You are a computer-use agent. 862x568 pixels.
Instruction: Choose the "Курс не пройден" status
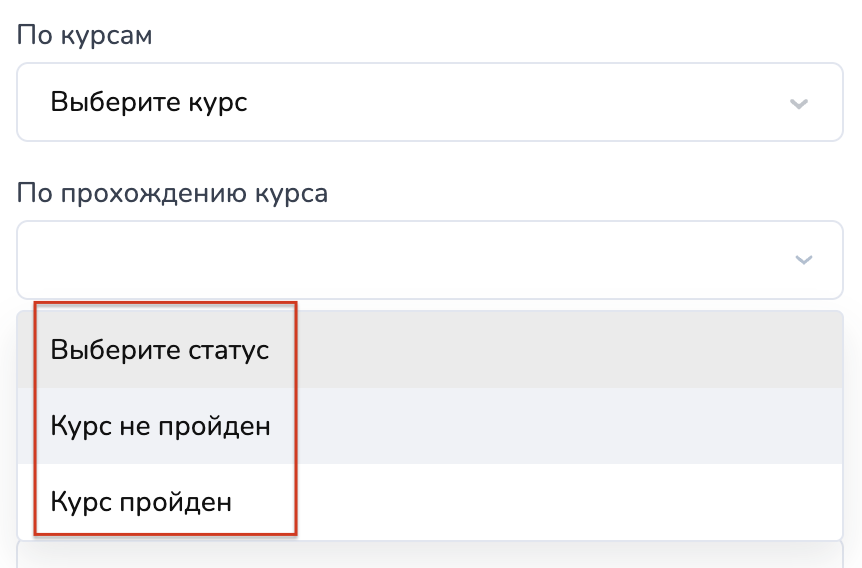[160, 426]
